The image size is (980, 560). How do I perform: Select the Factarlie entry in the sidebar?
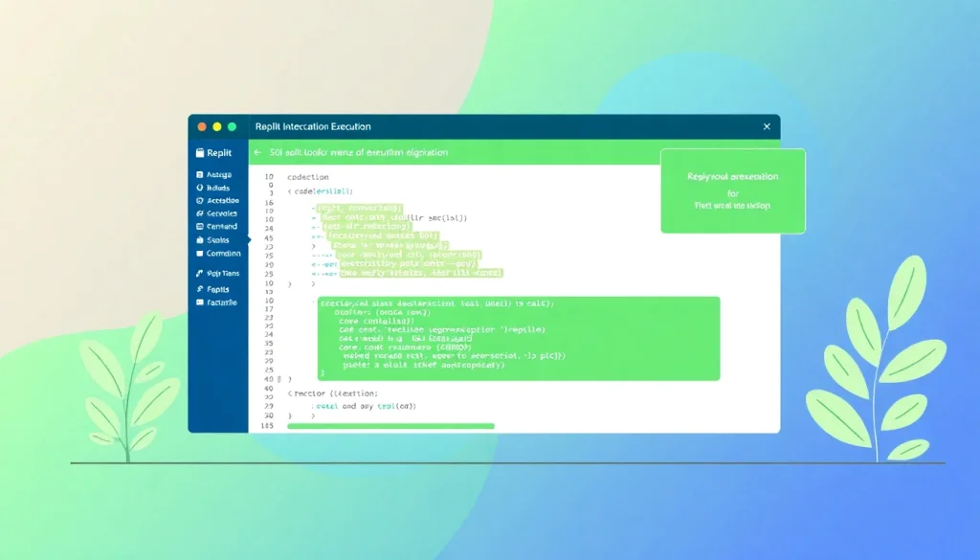(x=222, y=302)
